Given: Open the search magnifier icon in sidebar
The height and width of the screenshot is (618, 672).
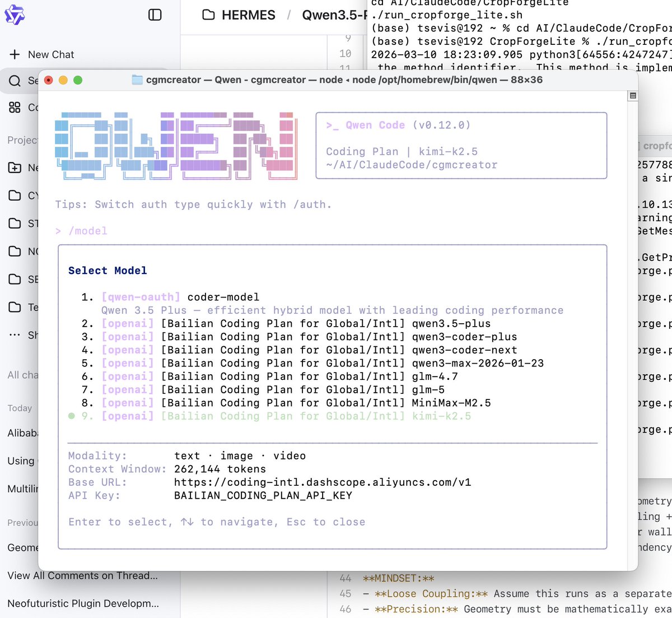Looking at the screenshot, I should coord(15,81).
